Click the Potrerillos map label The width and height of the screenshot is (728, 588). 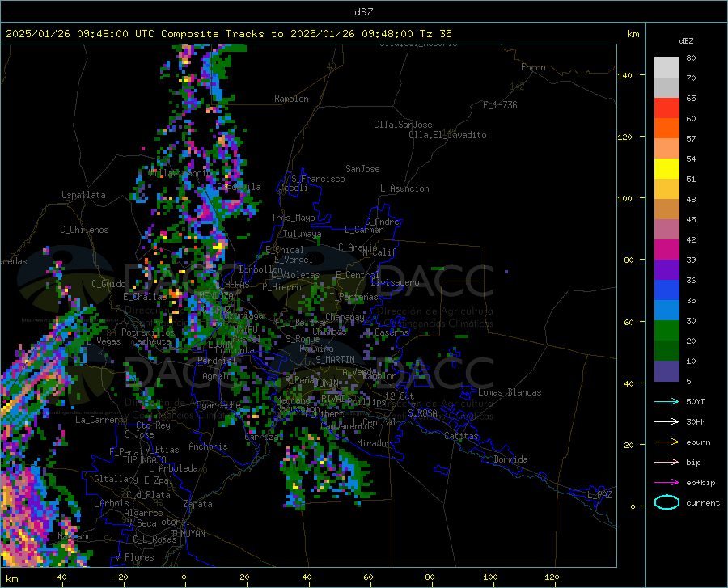pos(148,332)
